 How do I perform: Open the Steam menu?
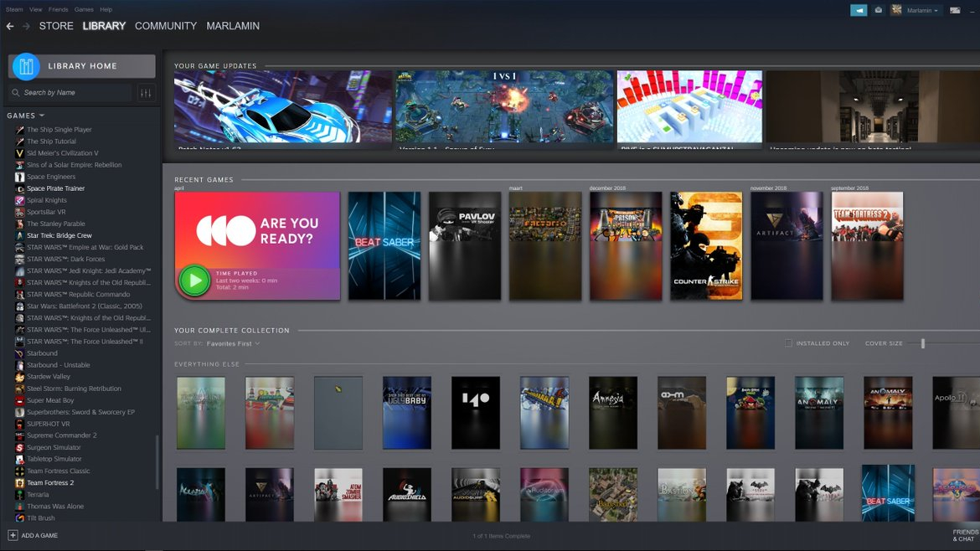point(13,9)
